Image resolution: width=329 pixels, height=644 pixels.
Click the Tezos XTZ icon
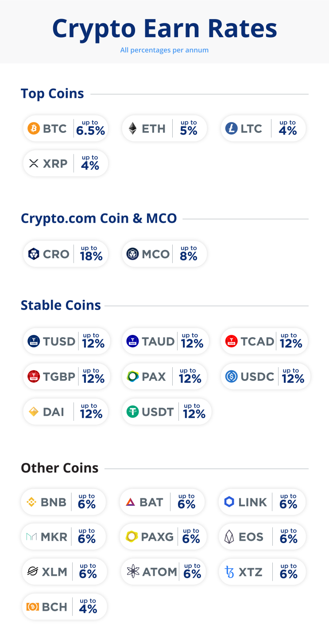coord(229,572)
